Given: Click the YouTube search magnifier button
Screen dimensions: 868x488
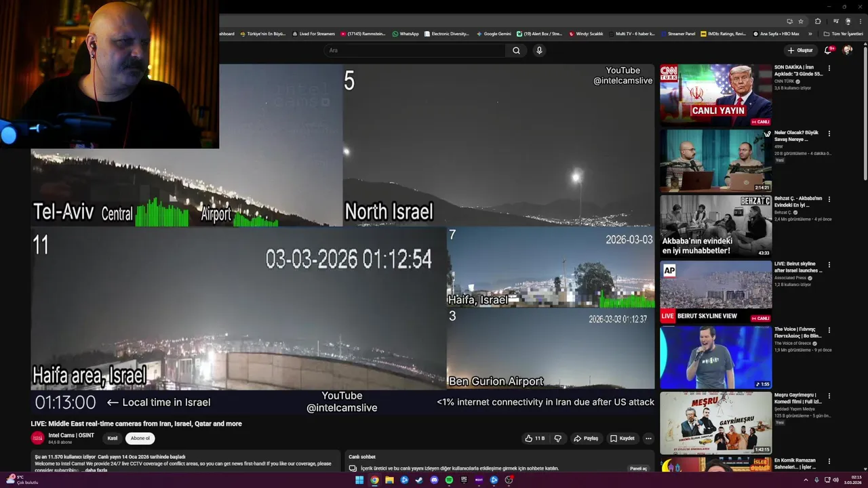Looking at the screenshot, I should [x=516, y=50].
